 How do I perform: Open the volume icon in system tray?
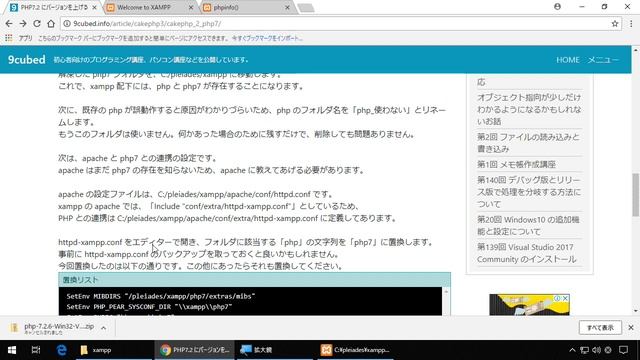[x=596, y=350]
